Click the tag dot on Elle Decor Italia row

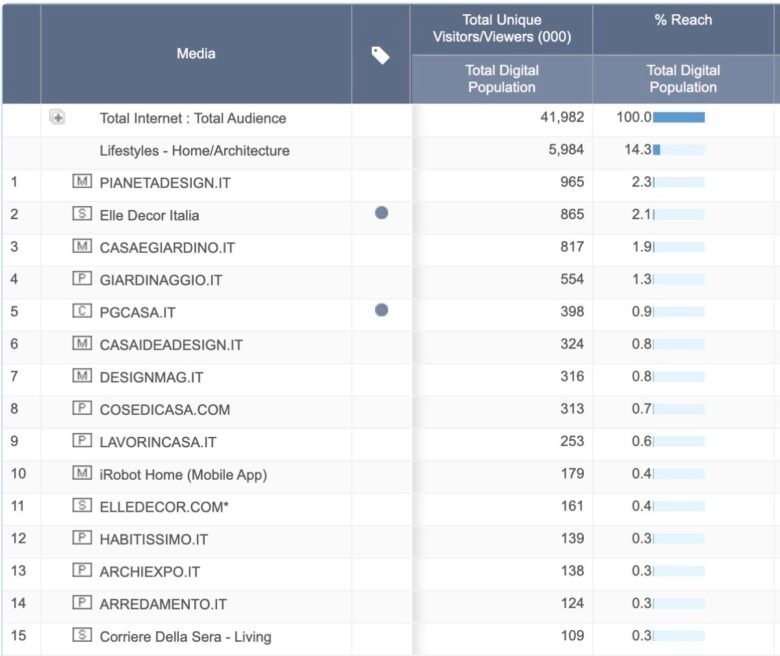(x=382, y=213)
